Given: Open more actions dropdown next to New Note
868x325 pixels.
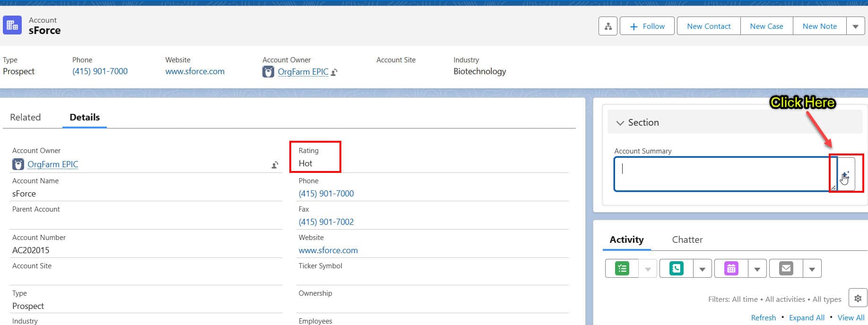Looking at the screenshot, I should [855, 26].
